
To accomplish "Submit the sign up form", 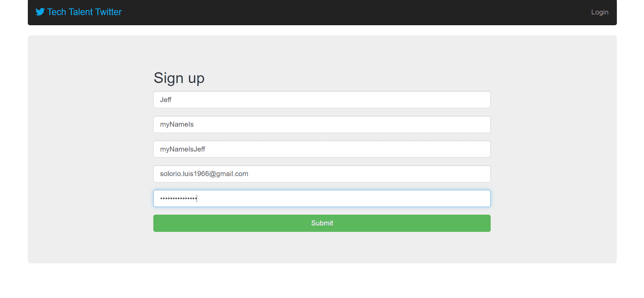I will tap(322, 223).
